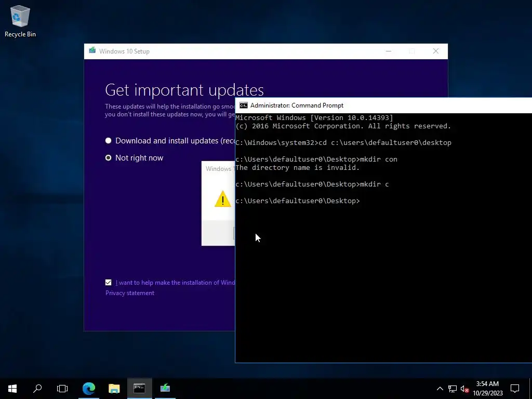Viewport: 532px width, 399px height.
Task: Click 'The directory name is invalid.' message
Action: coord(297,168)
